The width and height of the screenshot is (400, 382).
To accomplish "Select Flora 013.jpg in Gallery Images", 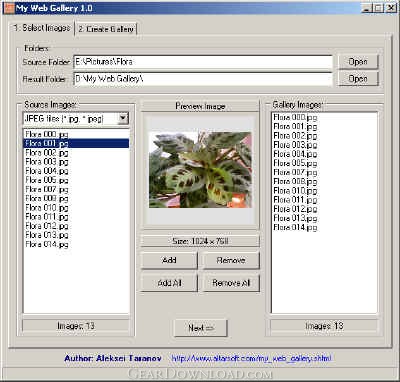I will [324, 218].
